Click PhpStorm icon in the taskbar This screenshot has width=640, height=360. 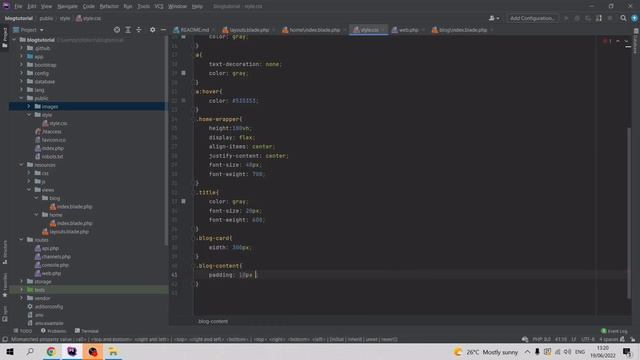(72, 352)
